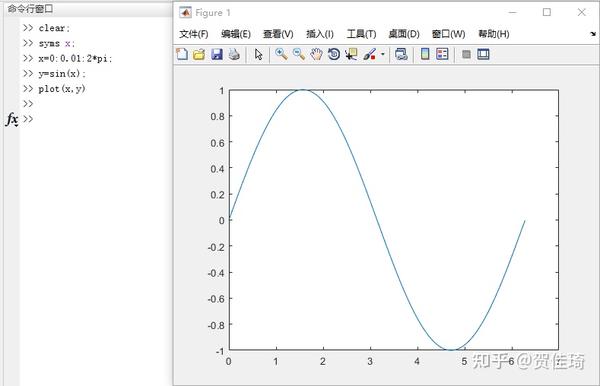
Task: Insert a legend via toolbar icon
Action: [442, 54]
